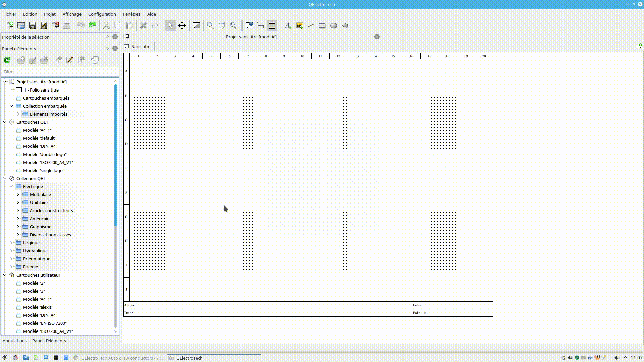Activate the move view hand tool
The height and width of the screenshot is (362, 644).
[x=182, y=25]
